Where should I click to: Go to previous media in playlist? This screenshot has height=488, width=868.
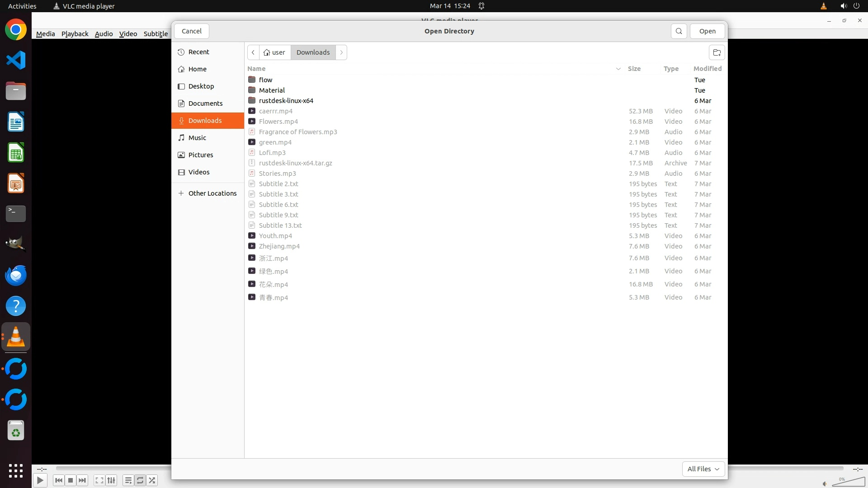click(59, 480)
